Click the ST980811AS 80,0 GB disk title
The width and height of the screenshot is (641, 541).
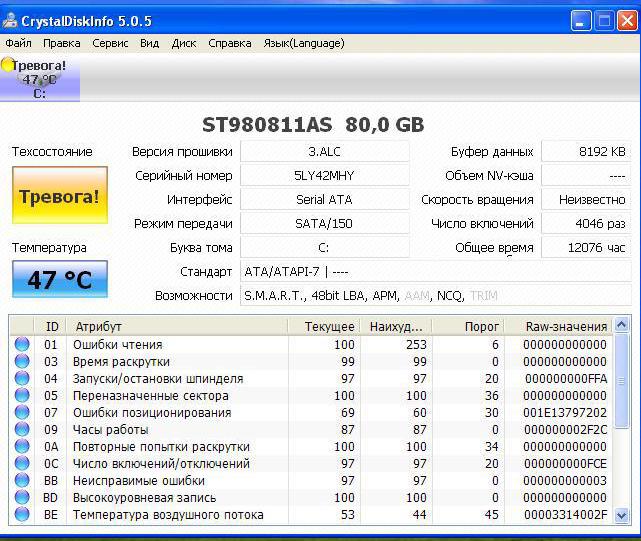tap(313, 125)
